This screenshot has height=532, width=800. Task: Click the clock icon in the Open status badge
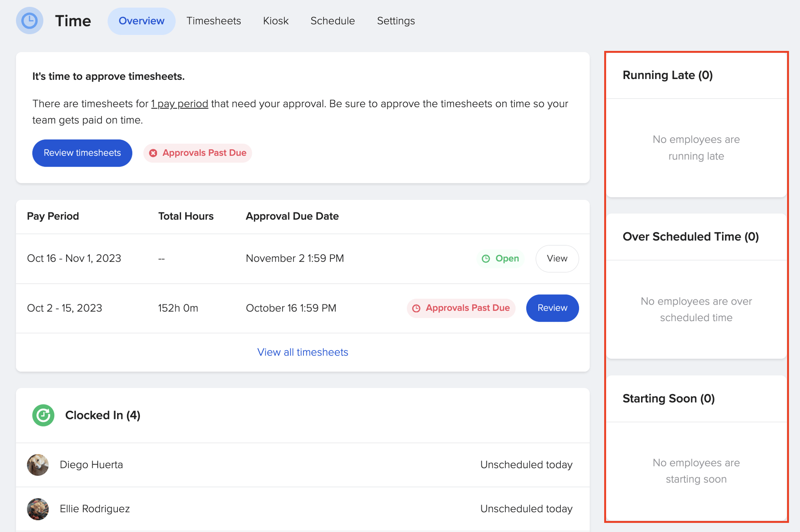coord(486,258)
